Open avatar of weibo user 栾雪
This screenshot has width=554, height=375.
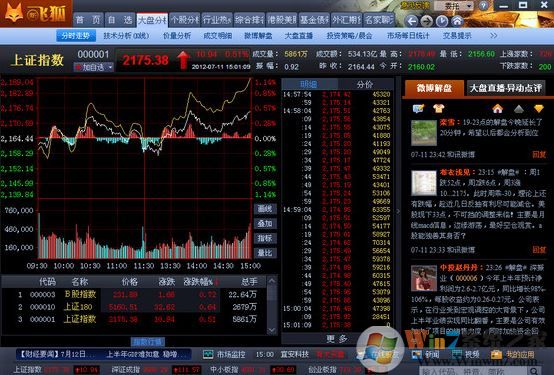click(424, 133)
